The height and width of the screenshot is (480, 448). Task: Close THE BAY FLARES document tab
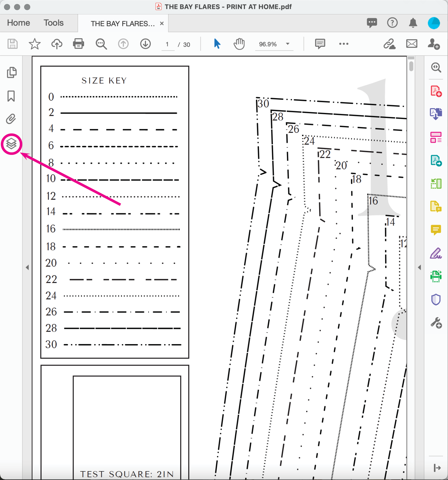click(x=162, y=23)
